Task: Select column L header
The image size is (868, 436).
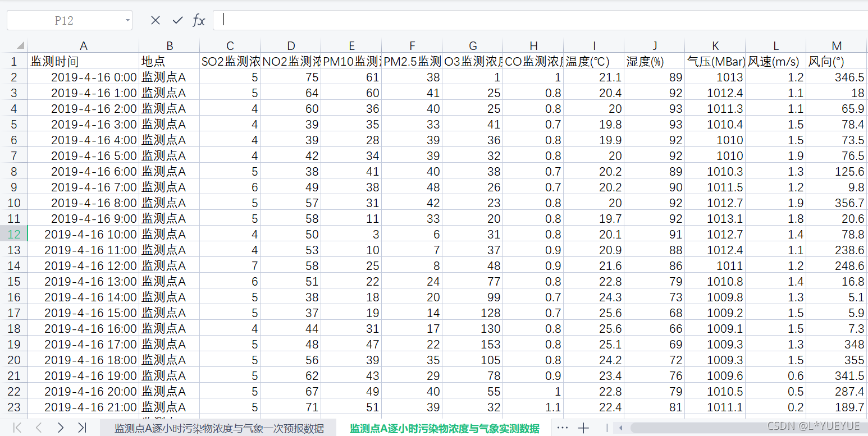Action: point(776,46)
